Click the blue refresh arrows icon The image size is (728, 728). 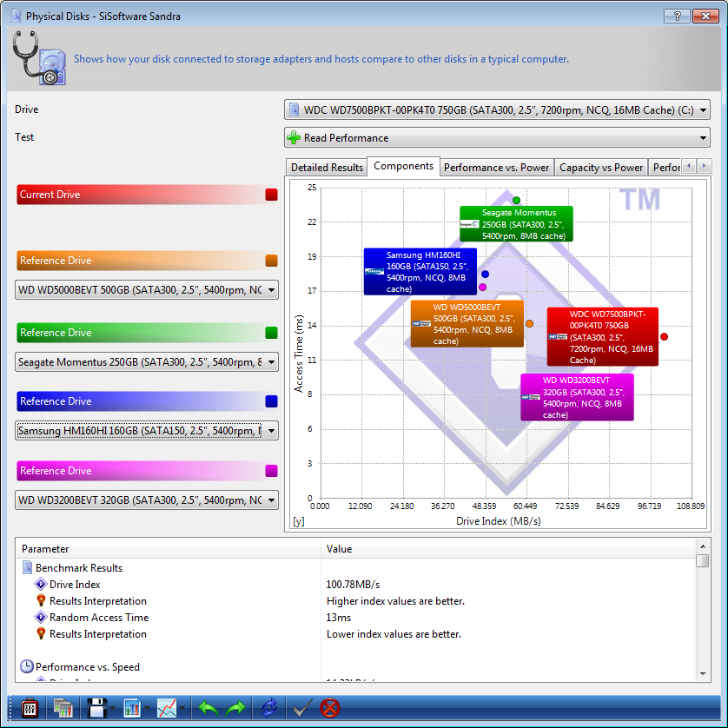point(269,709)
